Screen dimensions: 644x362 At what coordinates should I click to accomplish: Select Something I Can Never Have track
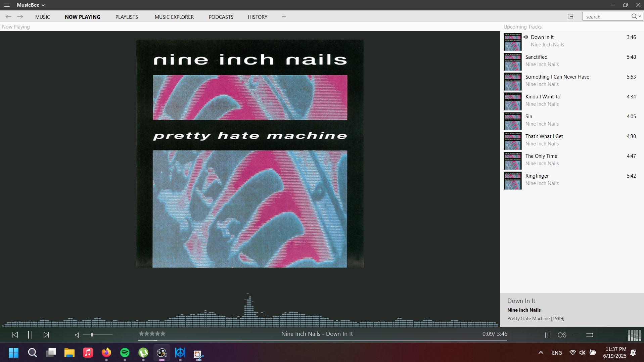(x=572, y=81)
